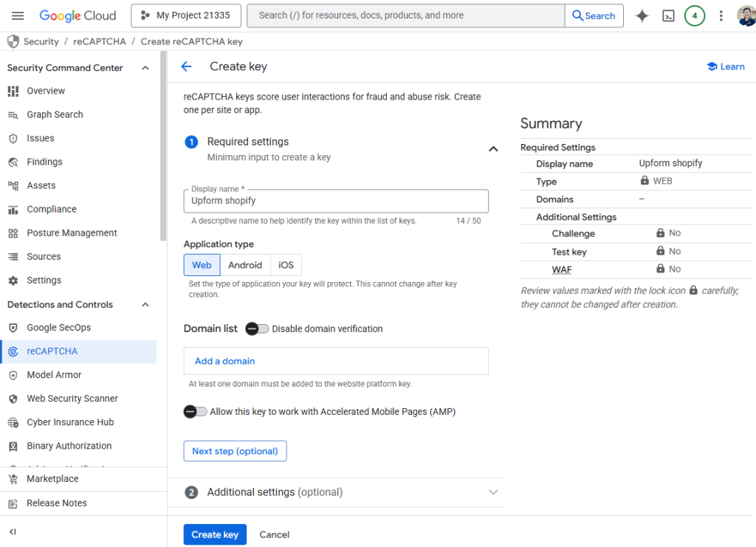Click the WAF label in Summary

point(562,270)
